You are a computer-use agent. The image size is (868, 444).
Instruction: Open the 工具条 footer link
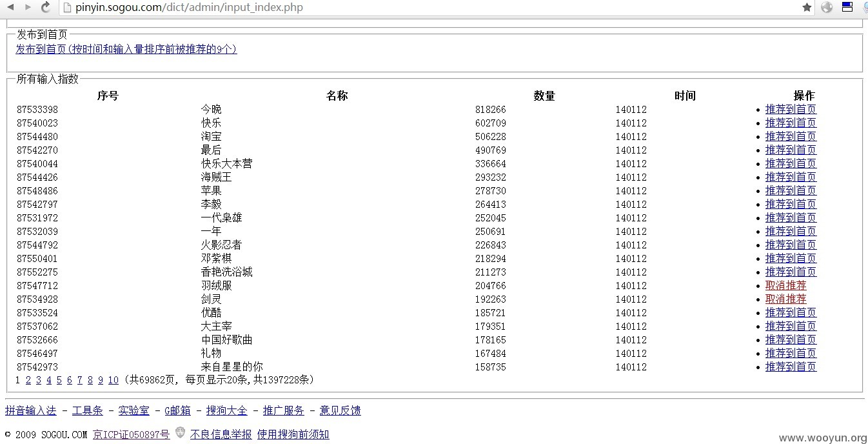point(88,410)
